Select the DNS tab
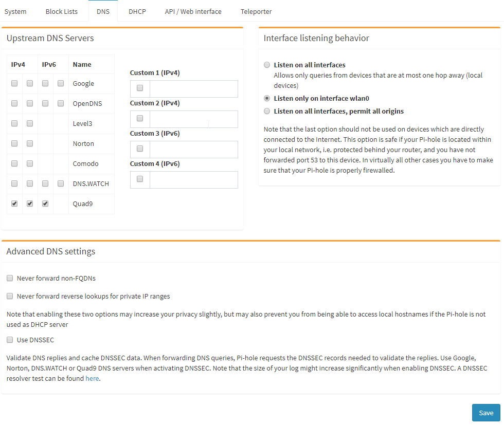Screen dimensions: 504x425 pyautogui.click(x=103, y=12)
